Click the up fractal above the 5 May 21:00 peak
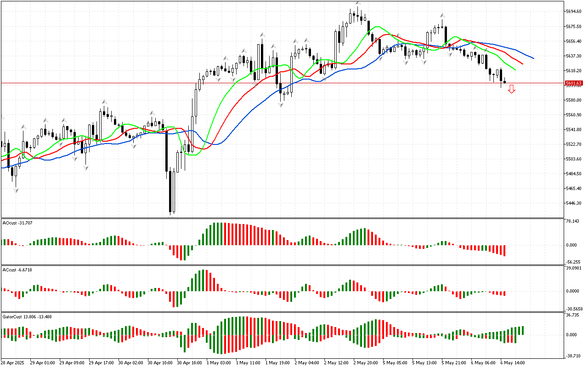 pyautogui.click(x=442, y=15)
